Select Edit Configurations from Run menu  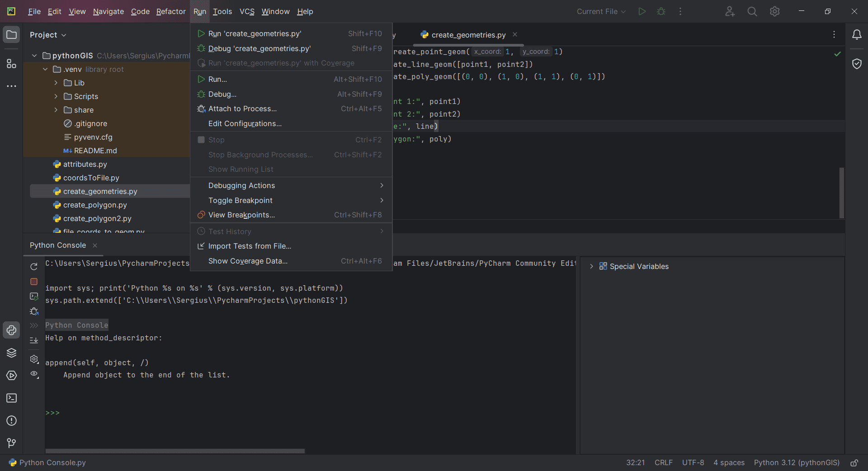(245, 124)
